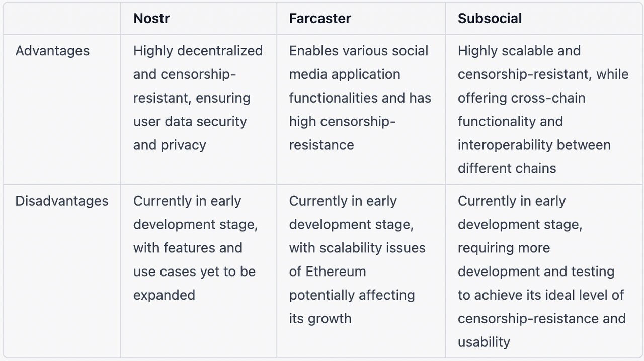The image size is (644, 361).
Task: Click the Nostr column header
Action: [x=151, y=19]
